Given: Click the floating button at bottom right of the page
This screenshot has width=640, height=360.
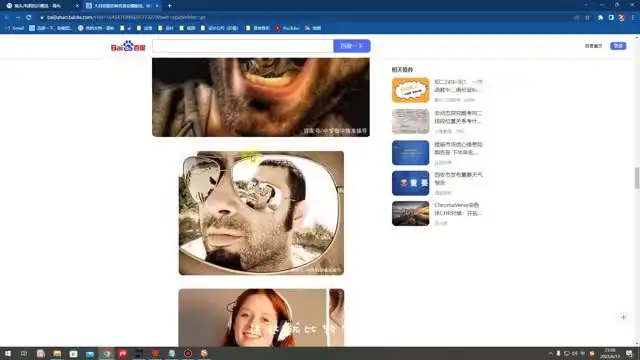Looking at the screenshot, I should coord(623,317).
